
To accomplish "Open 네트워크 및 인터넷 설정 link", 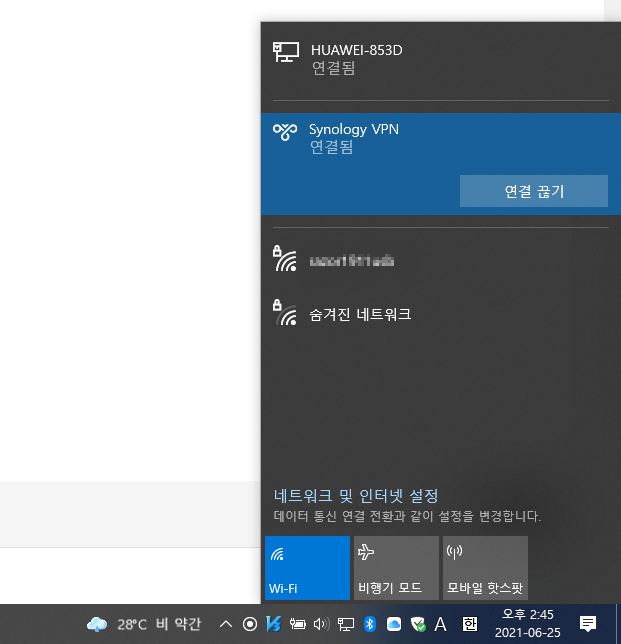I will tap(356, 496).
